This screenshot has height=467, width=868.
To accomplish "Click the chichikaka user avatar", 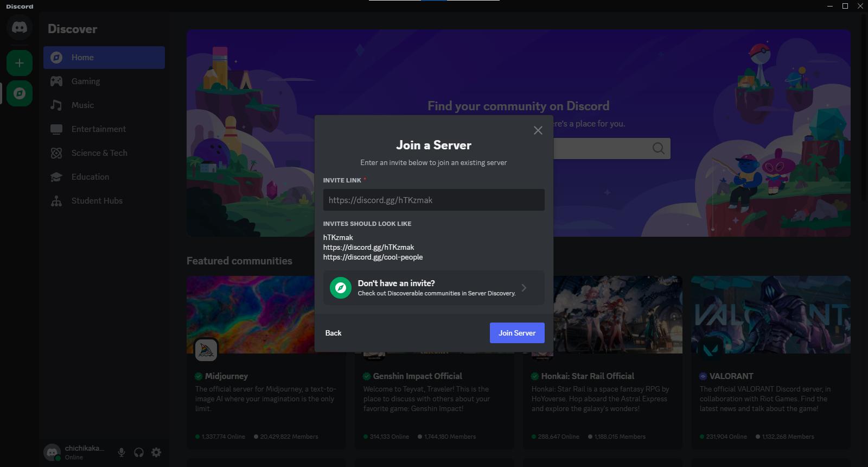I will tap(52, 452).
